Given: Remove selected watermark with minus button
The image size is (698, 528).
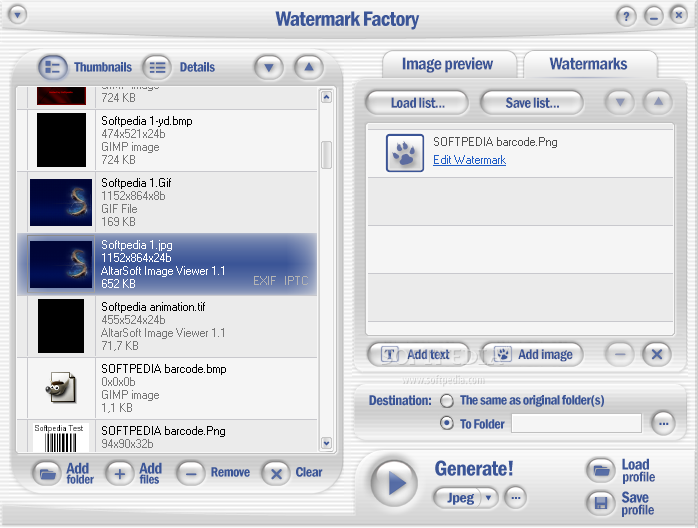Looking at the screenshot, I should [x=620, y=354].
